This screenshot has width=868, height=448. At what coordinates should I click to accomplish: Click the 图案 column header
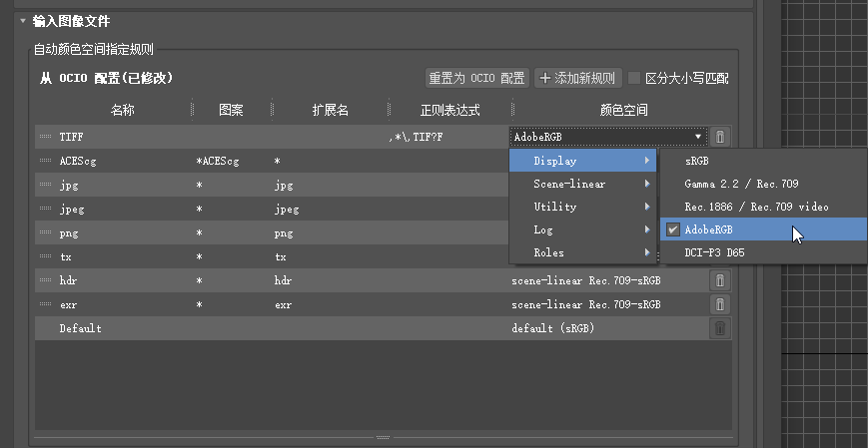(x=231, y=110)
